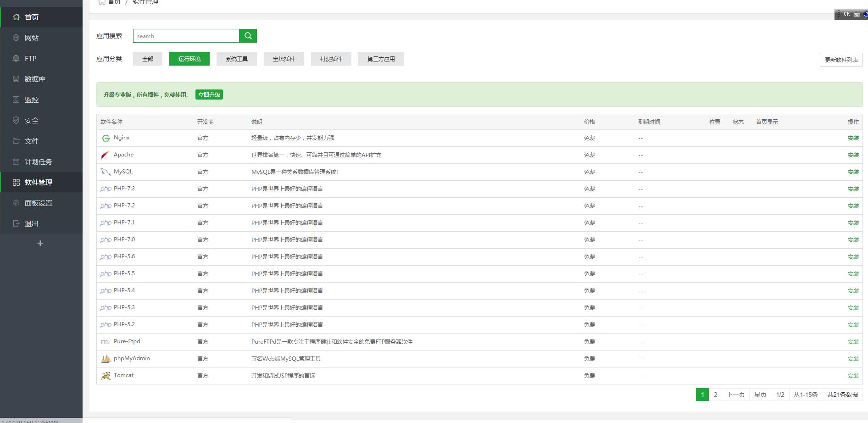This screenshot has height=423, width=868.
Task: Click the 首页显示 column header
Action: click(x=767, y=122)
